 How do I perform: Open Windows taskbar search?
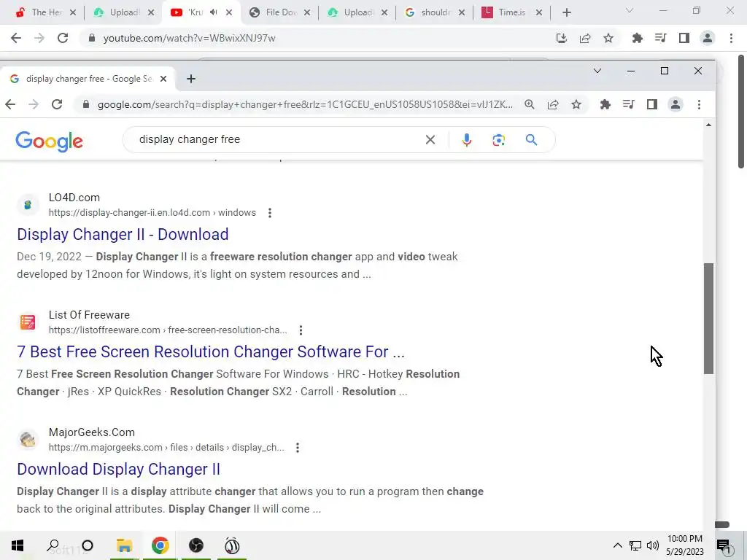click(53, 545)
